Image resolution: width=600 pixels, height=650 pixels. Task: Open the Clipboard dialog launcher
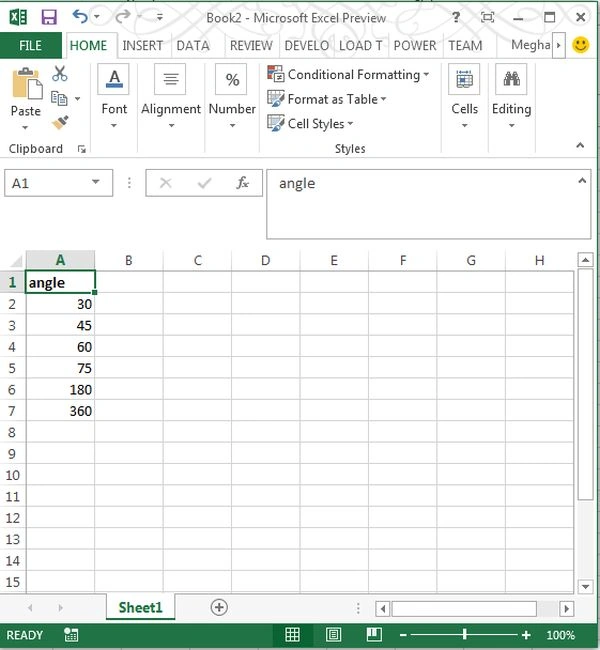coord(82,149)
